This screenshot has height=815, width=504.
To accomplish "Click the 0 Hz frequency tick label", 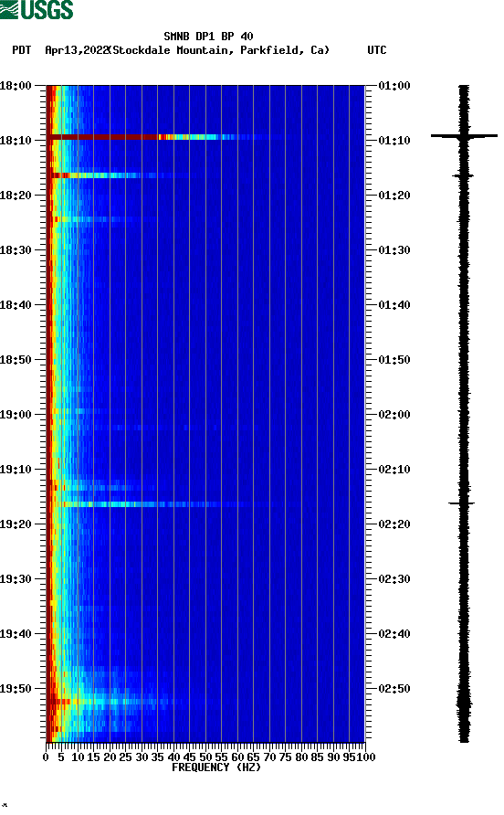I will (x=46, y=757).
